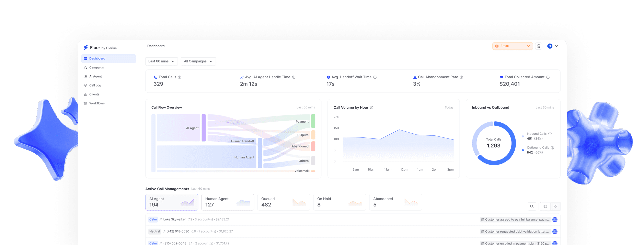Click the green Payment node in flow chart
This screenshot has width=644, height=245.
[x=313, y=121]
